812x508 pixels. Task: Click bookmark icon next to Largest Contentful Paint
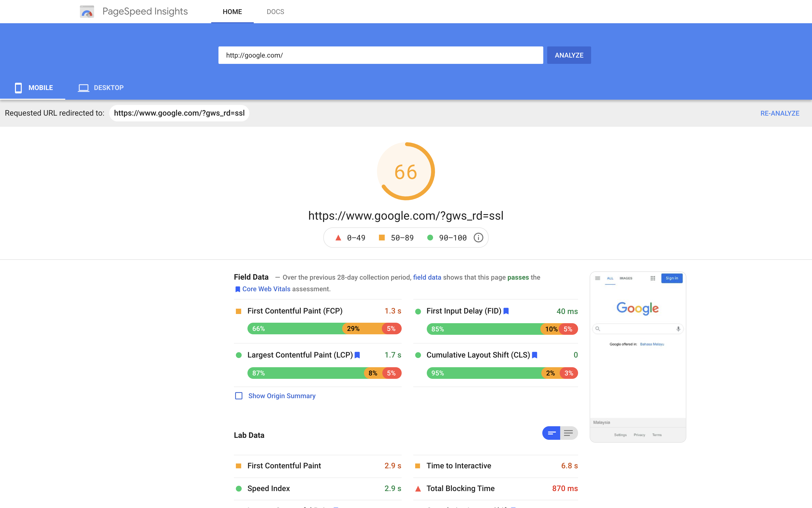[357, 355]
